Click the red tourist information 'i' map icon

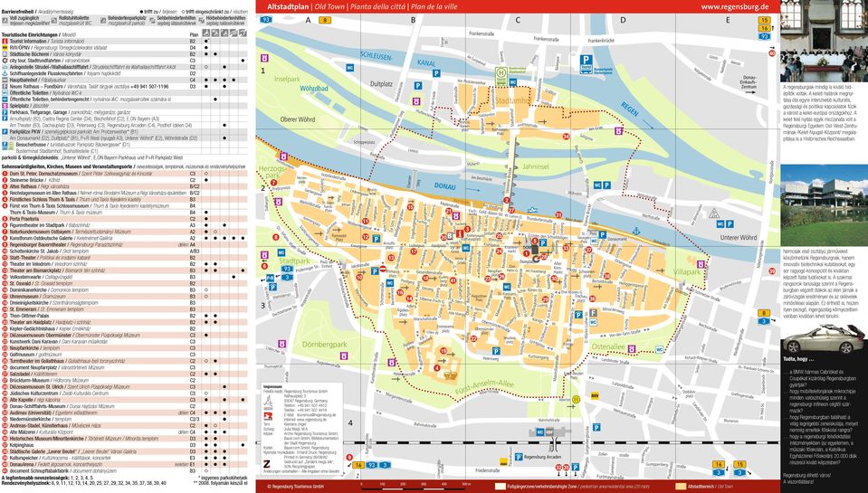(460, 234)
